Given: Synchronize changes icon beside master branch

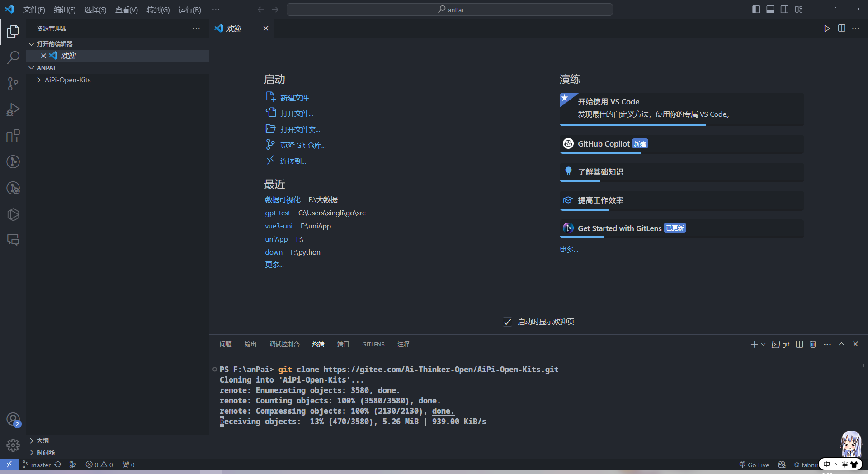Looking at the screenshot, I should (x=58, y=465).
